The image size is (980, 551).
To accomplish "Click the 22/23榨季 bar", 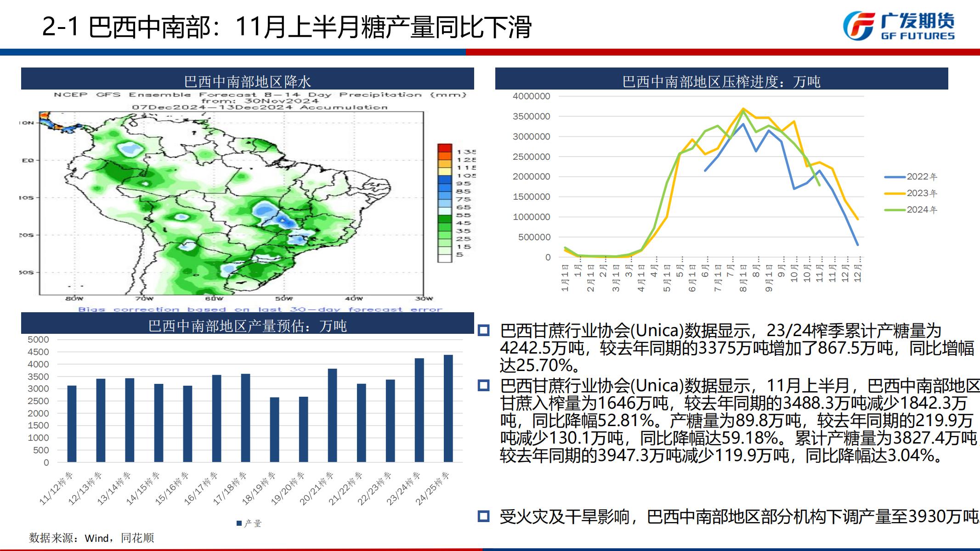I will [x=390, y=421].
